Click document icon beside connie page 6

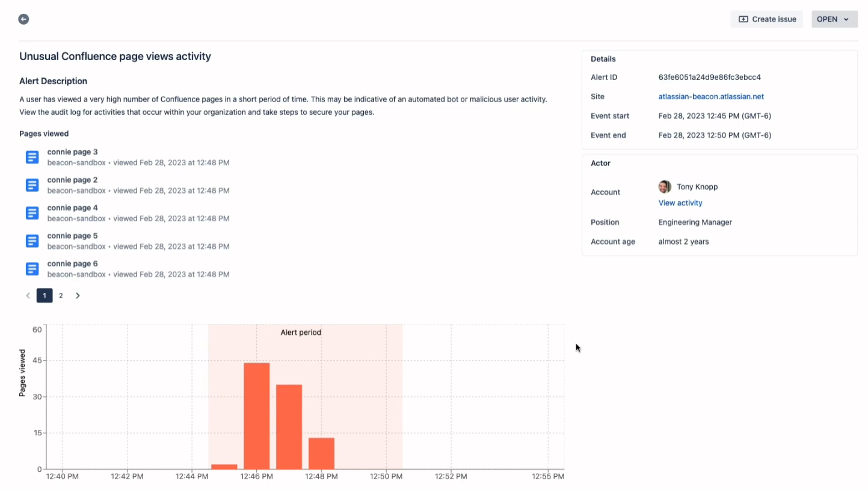tap(32, 269)
